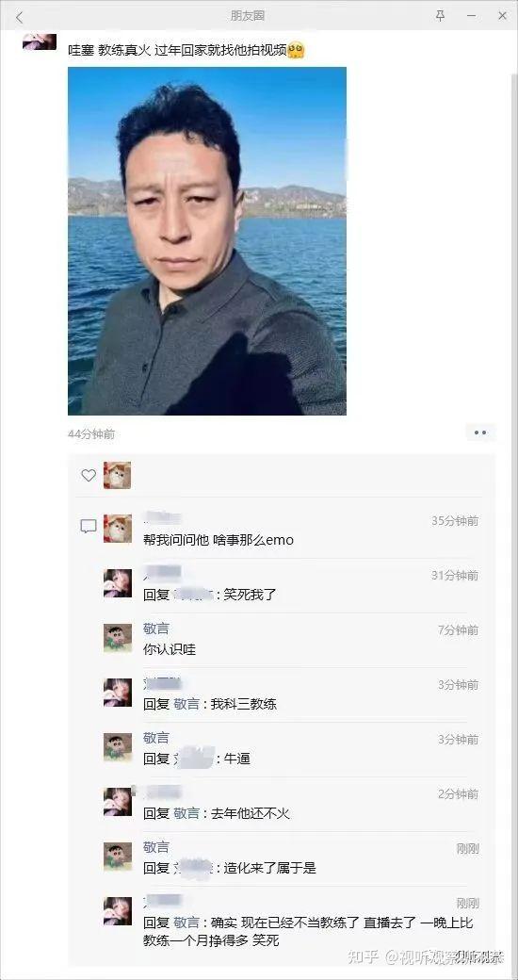Open 敬言 name above 你认识哇
The width and height of the screenshot is (518, 980).
point(156,629)
